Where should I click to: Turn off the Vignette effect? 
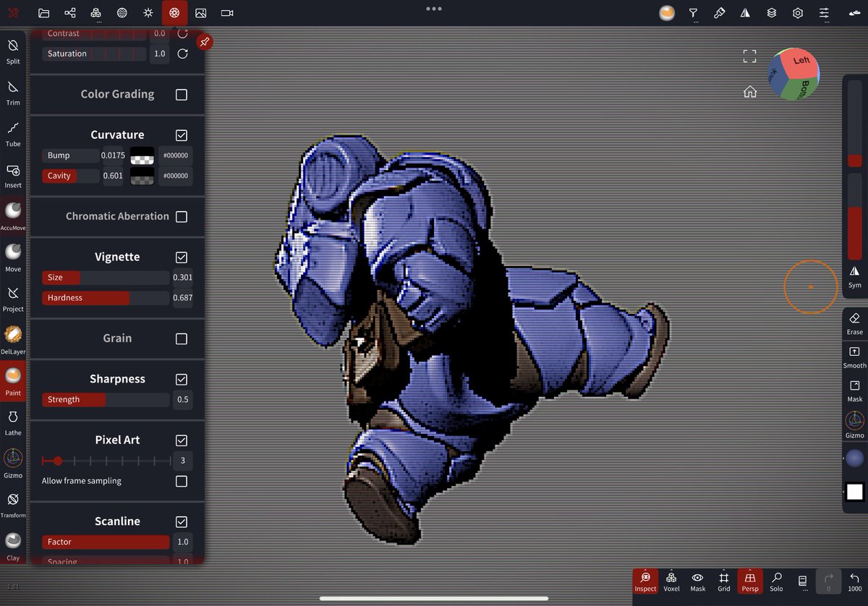click(x=182, y=257)
